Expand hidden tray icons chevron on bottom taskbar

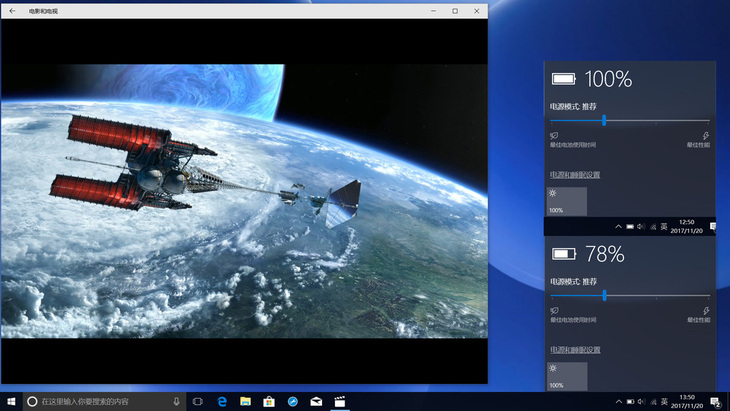(617, 401)
